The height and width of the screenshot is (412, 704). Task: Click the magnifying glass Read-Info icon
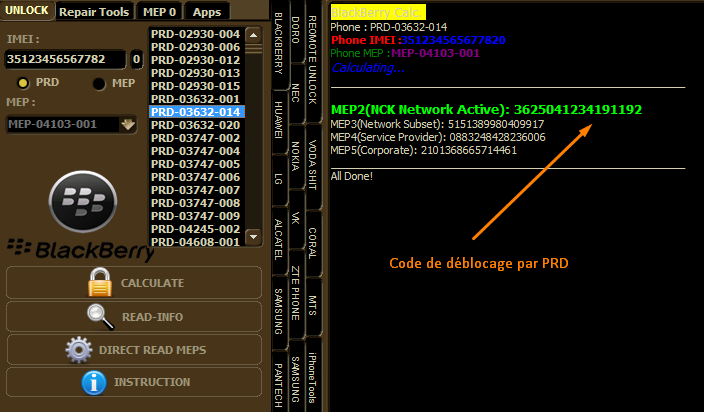(x=101, y=316)
